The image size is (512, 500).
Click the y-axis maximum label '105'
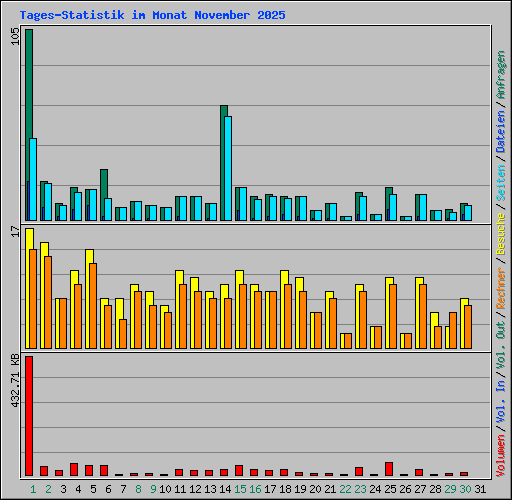(x=15, y=36)
